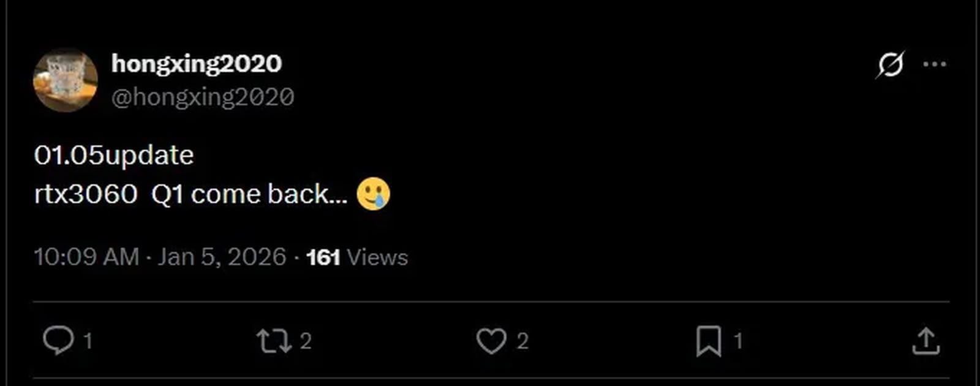This screenshot has height=386, width=980.
Task: Open the hongxing2020 display name link
Action: pos(197,64)
